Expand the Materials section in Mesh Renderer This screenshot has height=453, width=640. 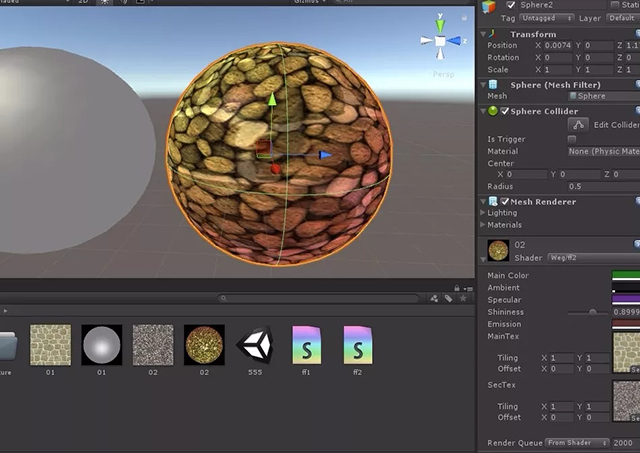(x=483, y=225)
